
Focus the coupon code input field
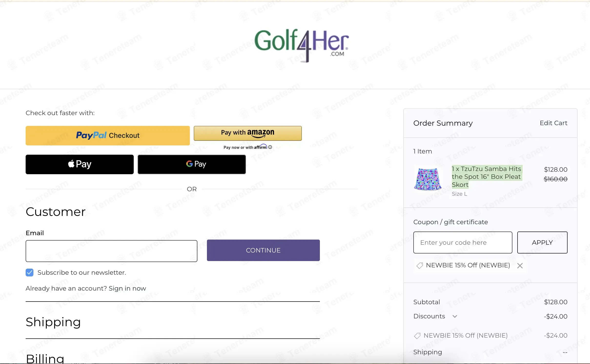[463, 243]
